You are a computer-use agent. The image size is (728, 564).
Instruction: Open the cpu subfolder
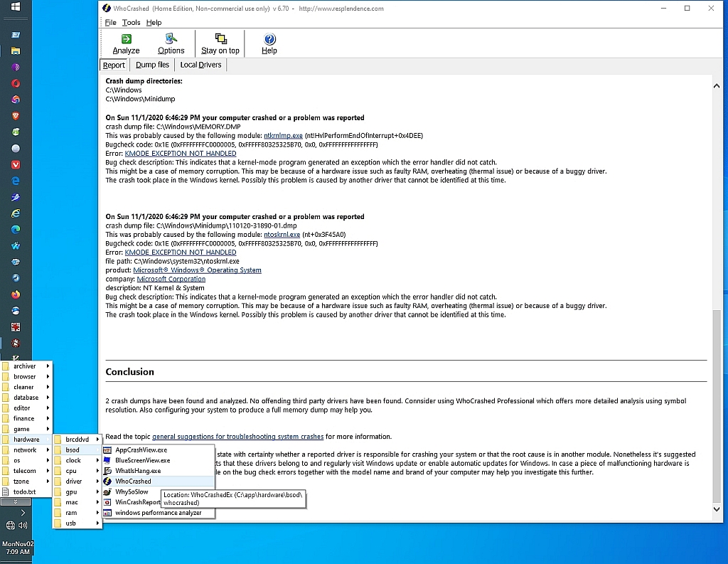coord(77,471)
